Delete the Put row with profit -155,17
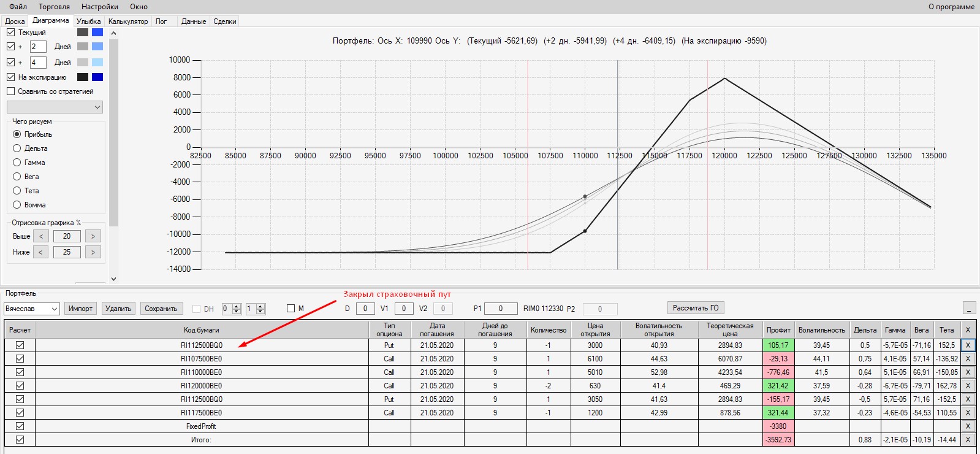Viewport: 980px width, 454px height. point(968,399)
